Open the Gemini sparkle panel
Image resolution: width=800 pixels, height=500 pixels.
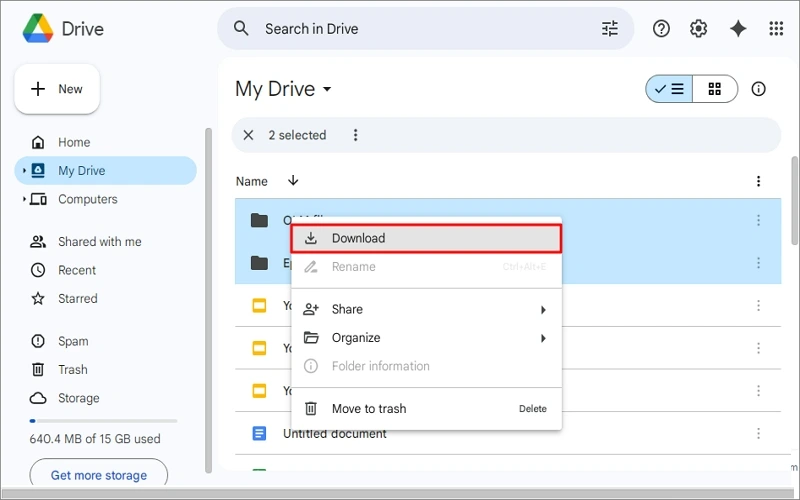tap(738, 29)
